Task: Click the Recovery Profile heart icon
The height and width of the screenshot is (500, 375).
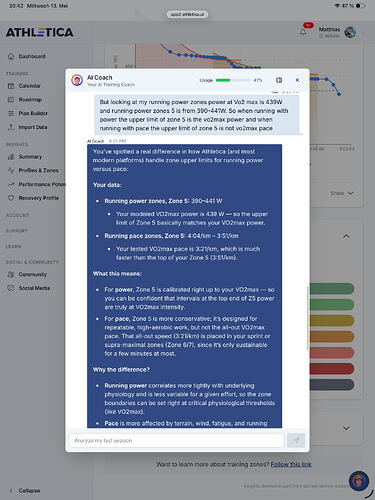Action: point(11,198)
